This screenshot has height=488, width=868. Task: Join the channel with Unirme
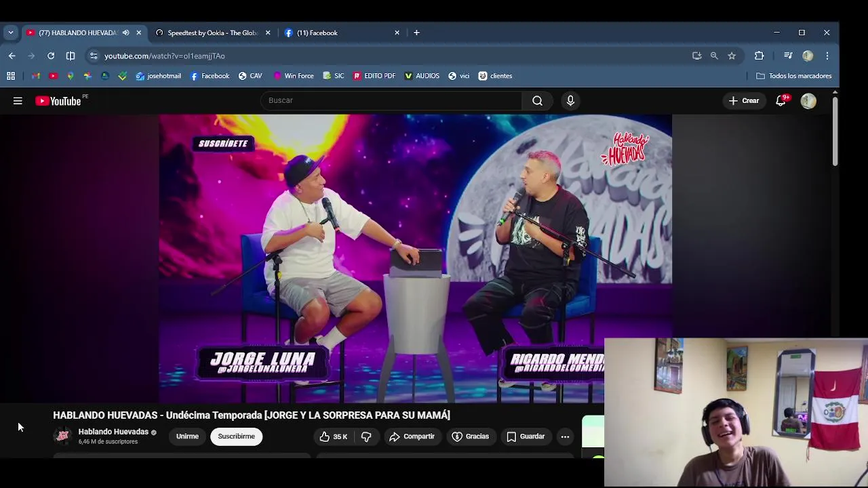point(187,436)
